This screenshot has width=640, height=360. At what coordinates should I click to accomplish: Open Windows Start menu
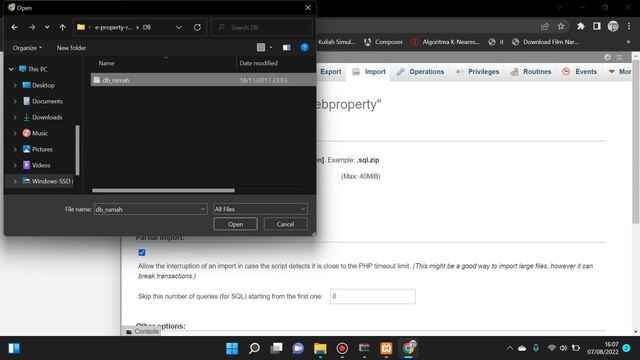coord(232,348)
